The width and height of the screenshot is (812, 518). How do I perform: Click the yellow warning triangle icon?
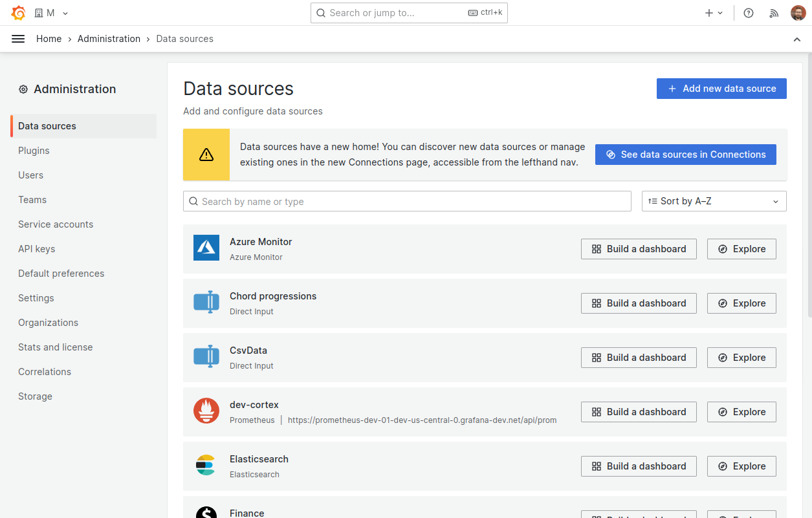coord(206,155)
